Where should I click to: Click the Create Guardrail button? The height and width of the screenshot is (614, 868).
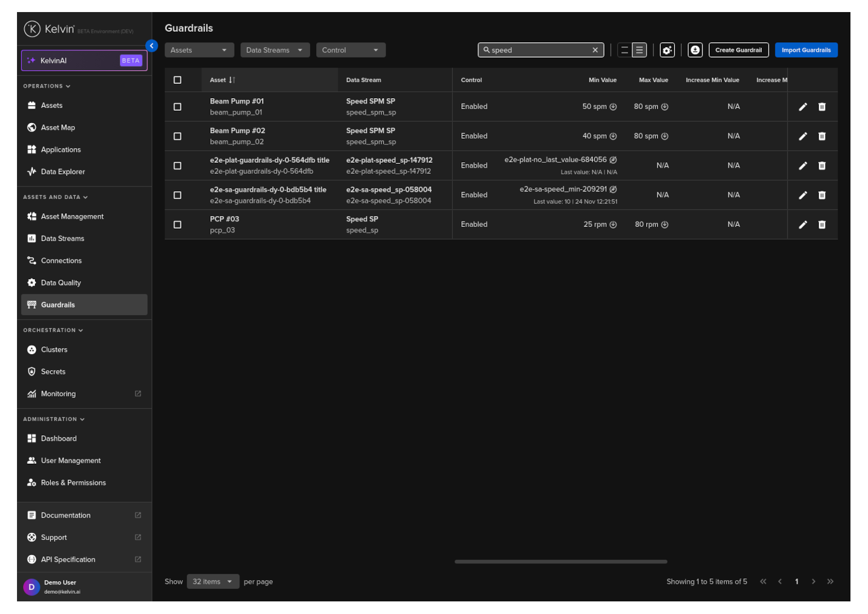pos(738,50)
